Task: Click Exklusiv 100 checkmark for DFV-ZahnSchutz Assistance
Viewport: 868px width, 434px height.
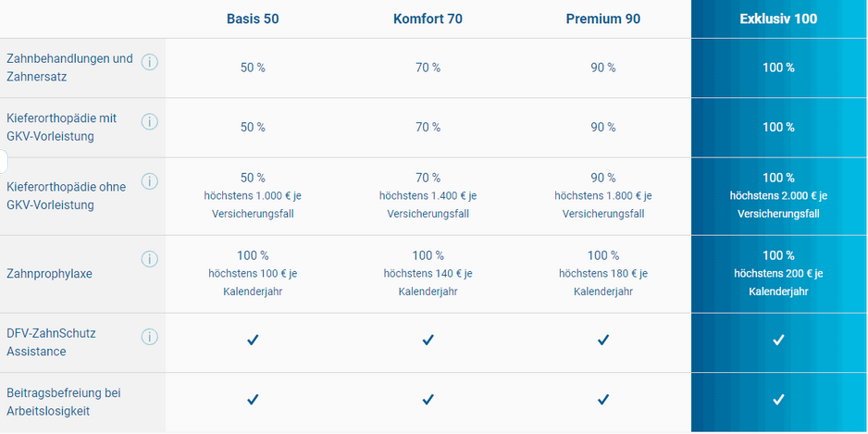Action: [x=778, y=340]
